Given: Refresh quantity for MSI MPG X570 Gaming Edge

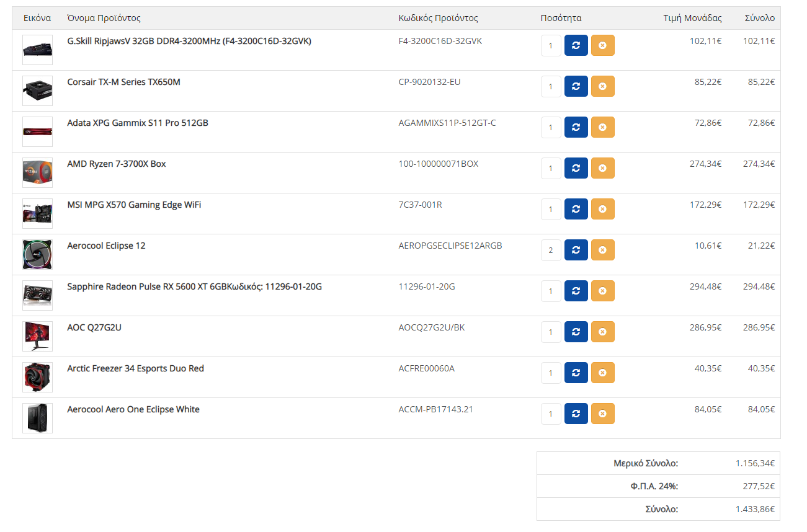Looking at the screenshot, I should coord(576,209).
